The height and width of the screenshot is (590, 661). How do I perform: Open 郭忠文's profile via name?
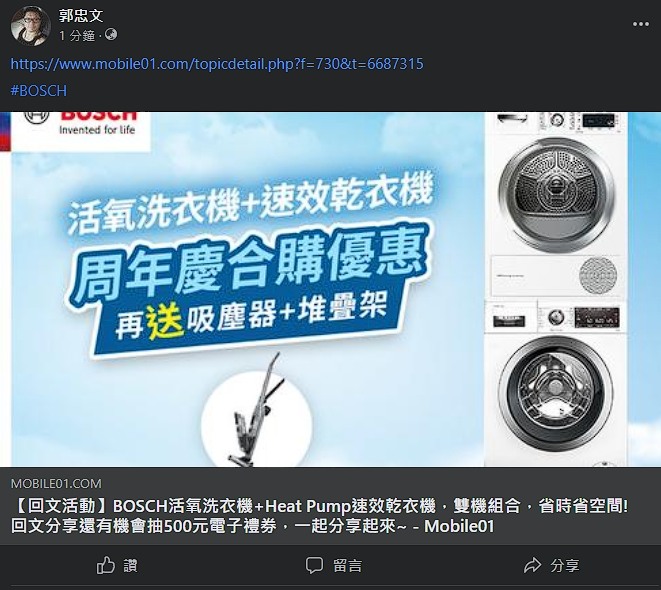81,16
